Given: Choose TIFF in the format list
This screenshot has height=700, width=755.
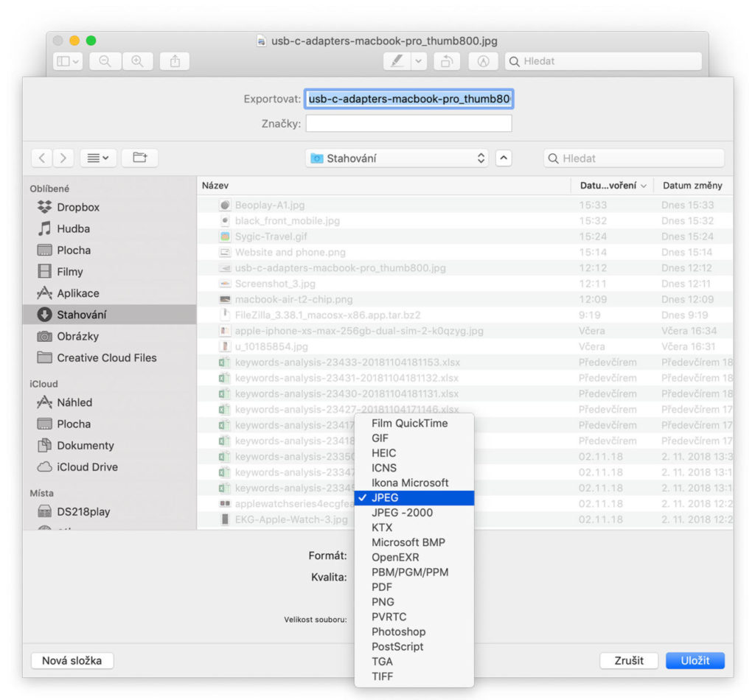Looking at the screenshot, I should [382, 676].
